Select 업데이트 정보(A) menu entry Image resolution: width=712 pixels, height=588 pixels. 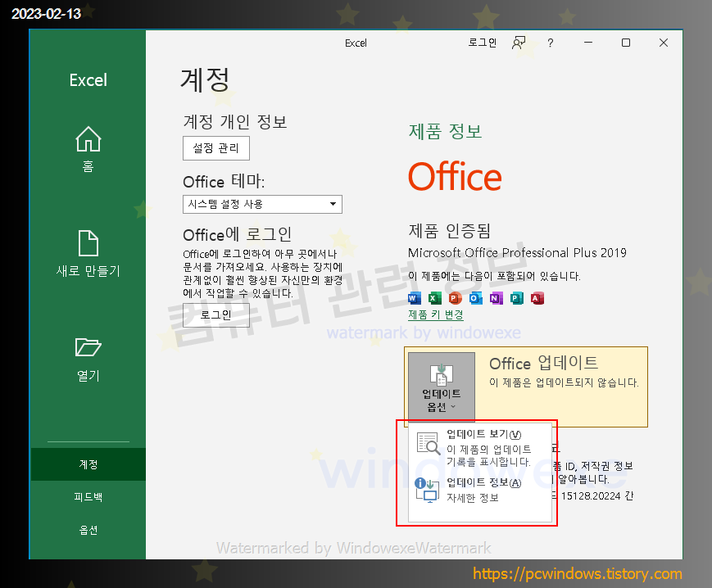(x=480, y=490)
